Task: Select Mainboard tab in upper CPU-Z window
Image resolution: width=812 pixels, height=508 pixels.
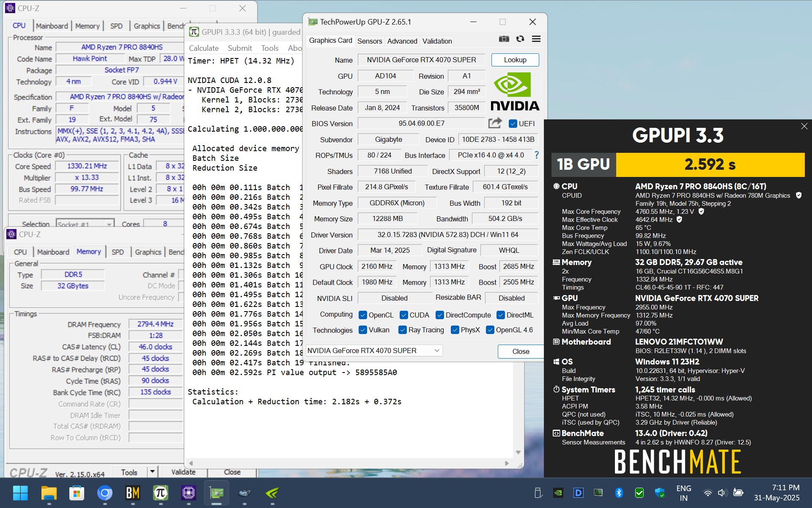Action: click(x=52, y=26)
